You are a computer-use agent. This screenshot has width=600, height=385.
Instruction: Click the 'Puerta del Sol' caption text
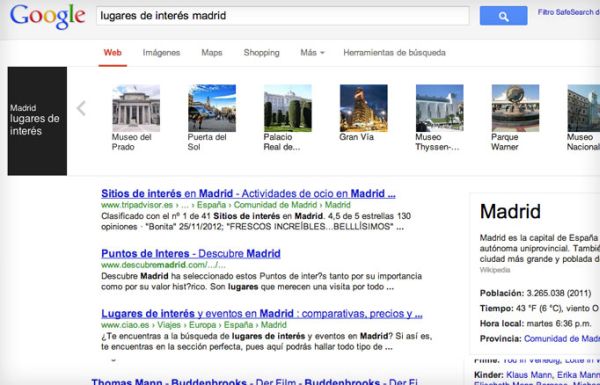tap(207, 142)
